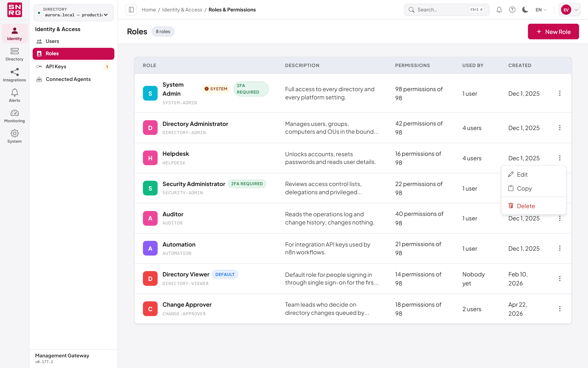Screen dimensions: 588x368
Task: Open Users in Identity & Access
Action: tap(73, 41)
